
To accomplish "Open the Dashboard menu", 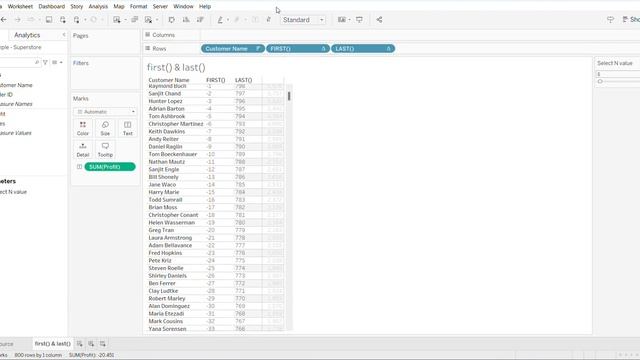I will [x=51, y=7].
